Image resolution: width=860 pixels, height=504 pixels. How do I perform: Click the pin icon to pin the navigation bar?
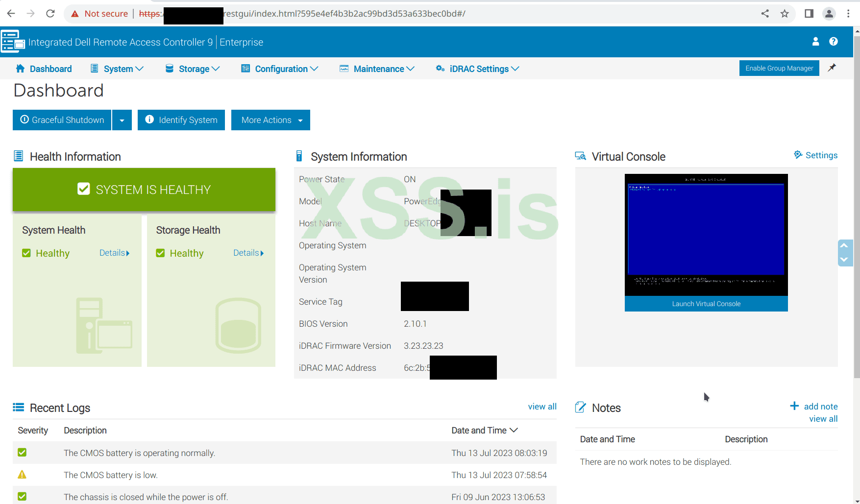pos(832,68)
